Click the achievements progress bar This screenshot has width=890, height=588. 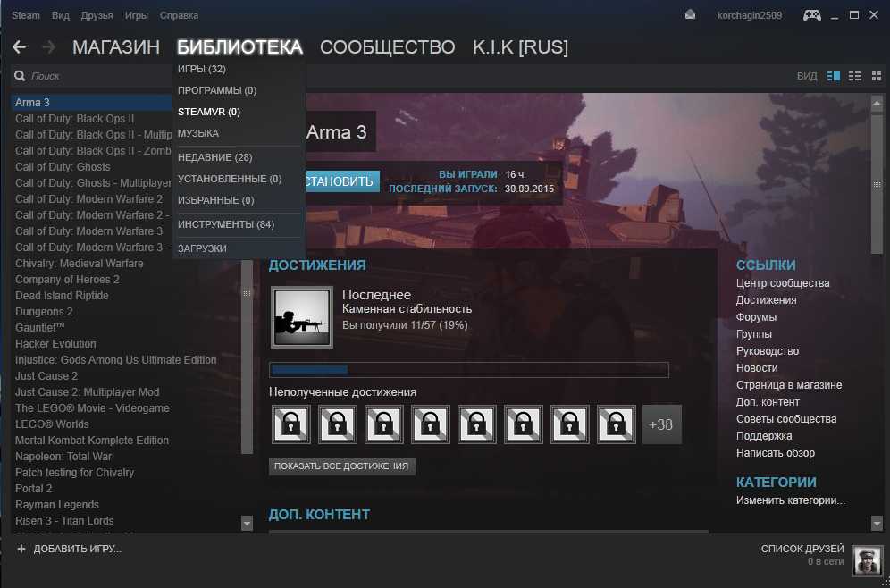pyautogui.click(x=469, y=370)
